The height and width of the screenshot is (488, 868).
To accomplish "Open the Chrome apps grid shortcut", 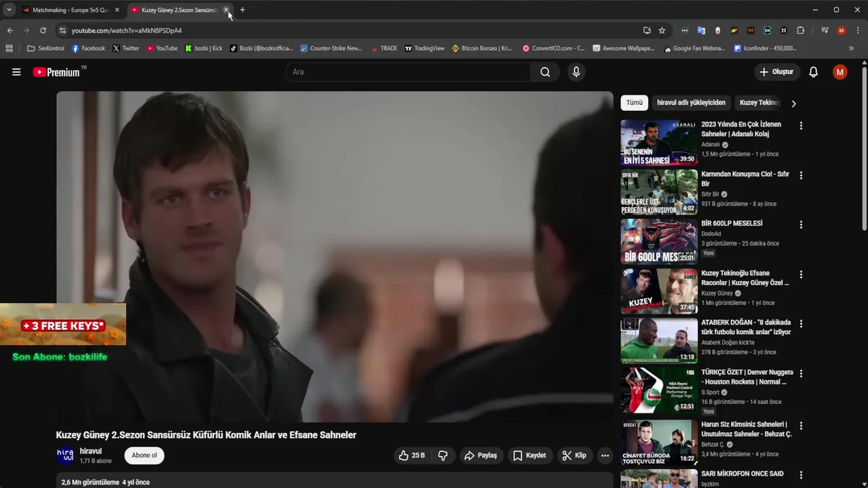I will (9, 48).
